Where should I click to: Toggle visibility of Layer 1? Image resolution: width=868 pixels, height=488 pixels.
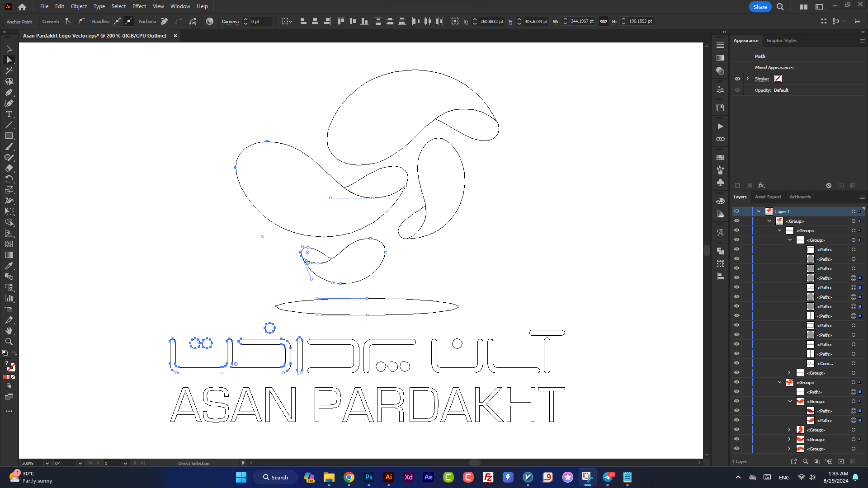pos(736,211)
